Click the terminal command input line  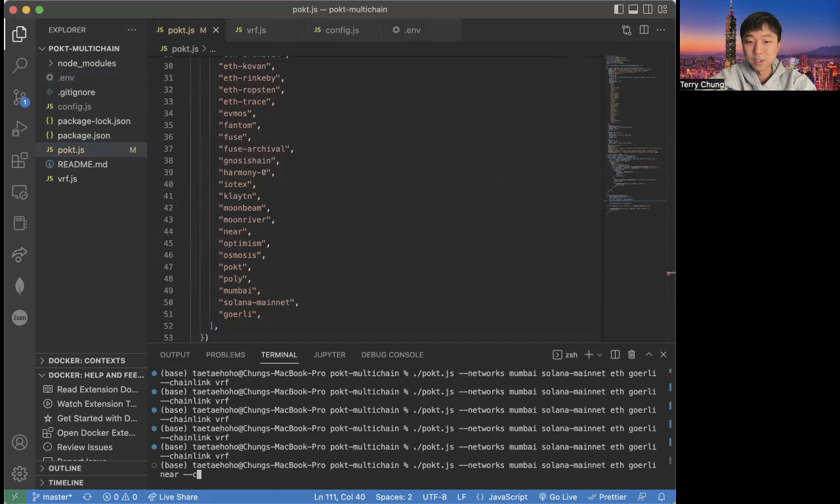point(408,469)
